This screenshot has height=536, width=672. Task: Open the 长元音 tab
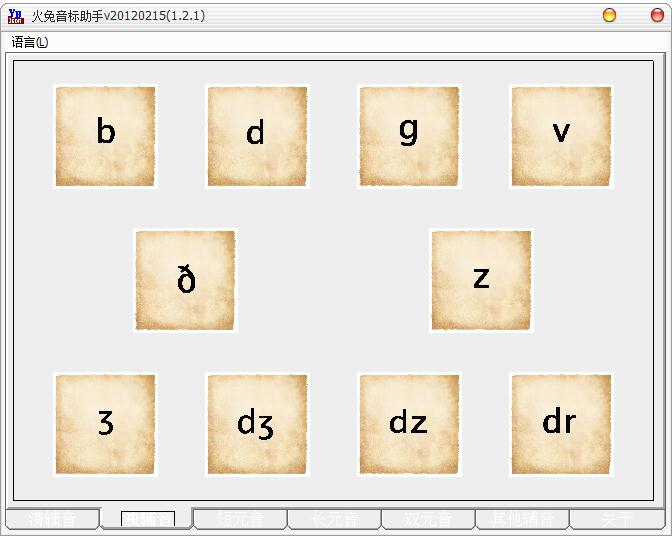(335, 519)
